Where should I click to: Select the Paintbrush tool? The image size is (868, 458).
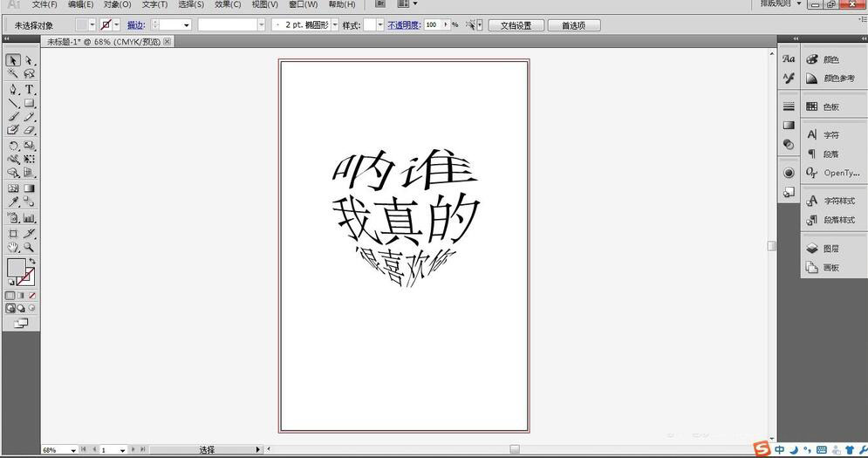[x=13, y=116]
